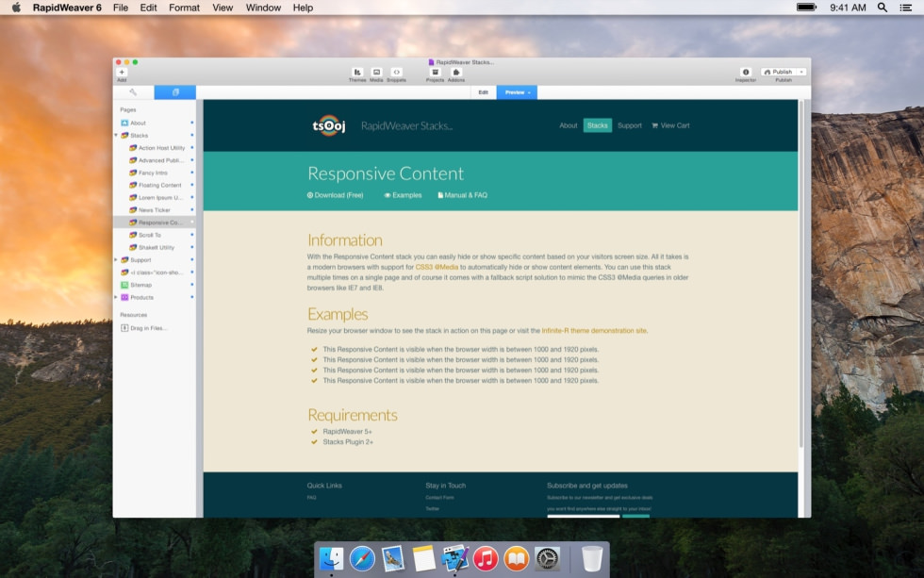Open the Help menu
Screen dimensions: 924x578
[303, 8]
